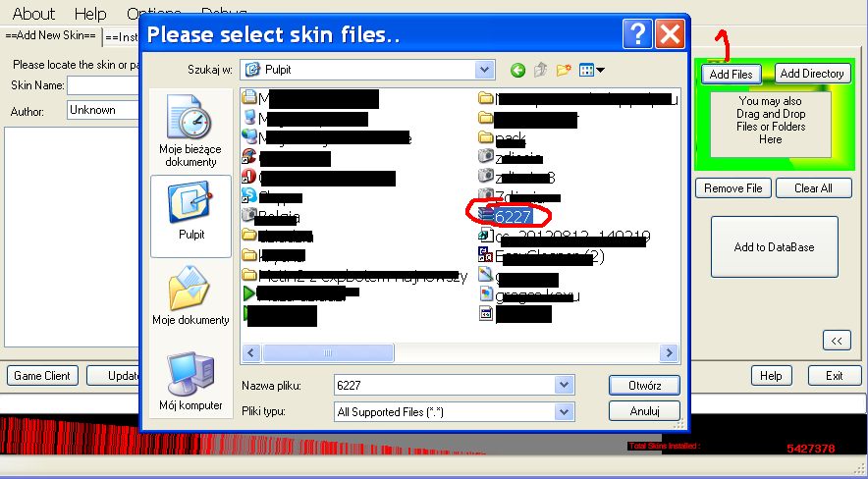
Task: Select the pack folder
Action: click(x=502, y=137)
